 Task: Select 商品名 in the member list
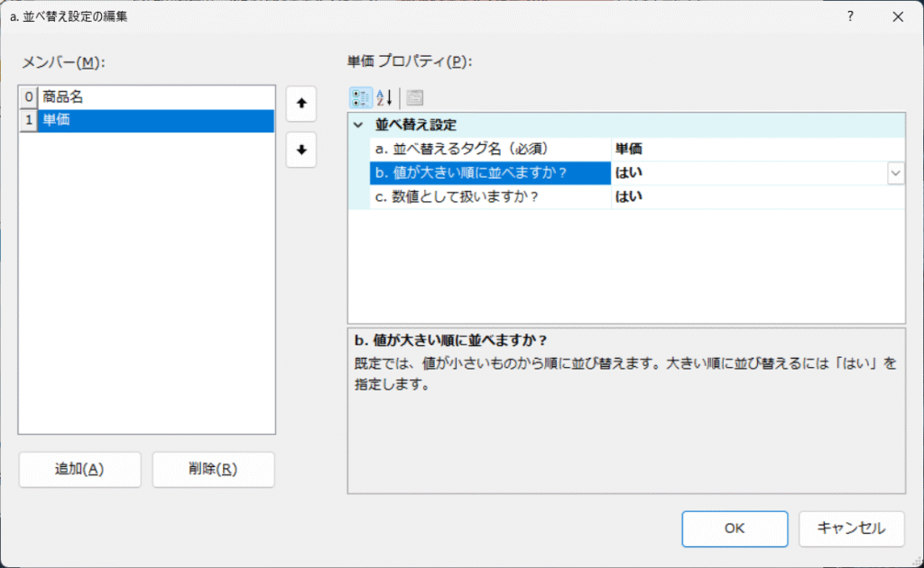(x=144, y=99)
